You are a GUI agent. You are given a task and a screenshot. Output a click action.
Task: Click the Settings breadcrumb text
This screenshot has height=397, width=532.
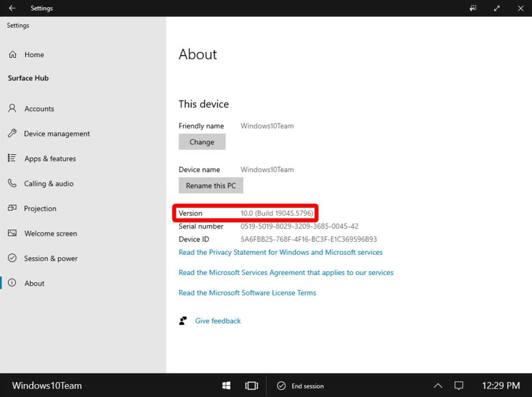click(18, 25)
